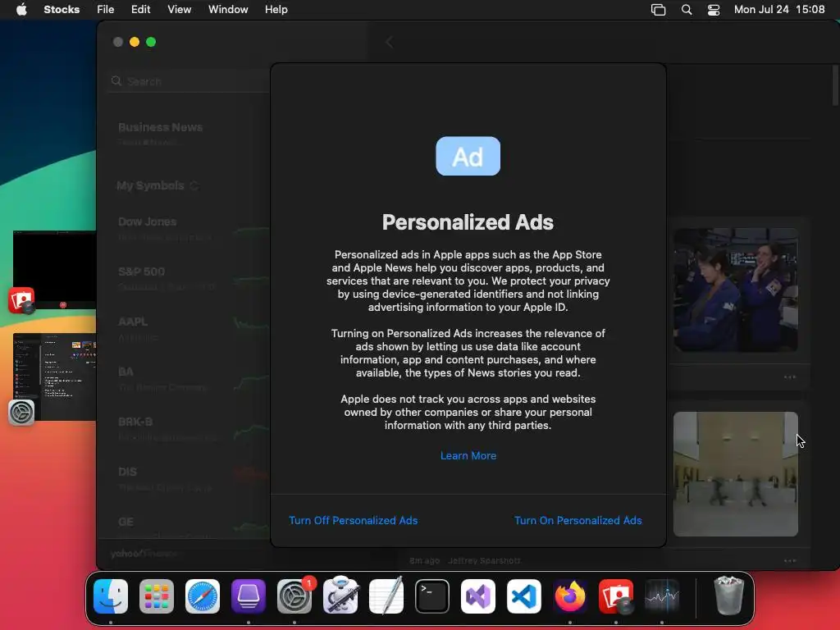Open Terminal from the Dock
The width and height of the screenshot is (840, 630).
[x=432, y=596]
